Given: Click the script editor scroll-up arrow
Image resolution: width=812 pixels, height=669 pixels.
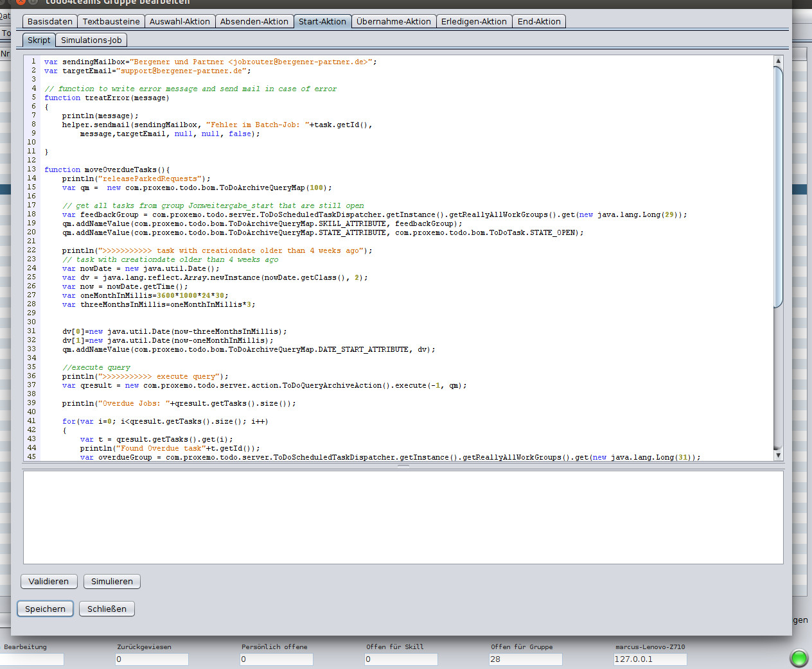Looking at the screenshot, I should pyautogui.click(x=778, y=61).
